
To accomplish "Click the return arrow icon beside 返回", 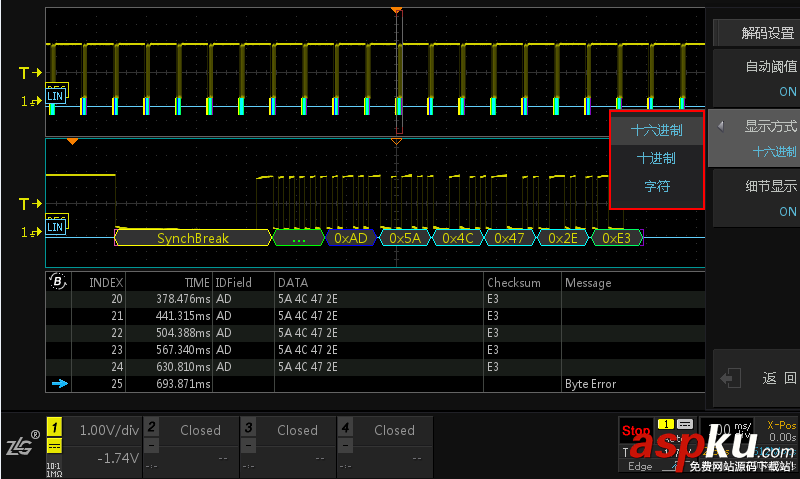I will pos(732,378).
